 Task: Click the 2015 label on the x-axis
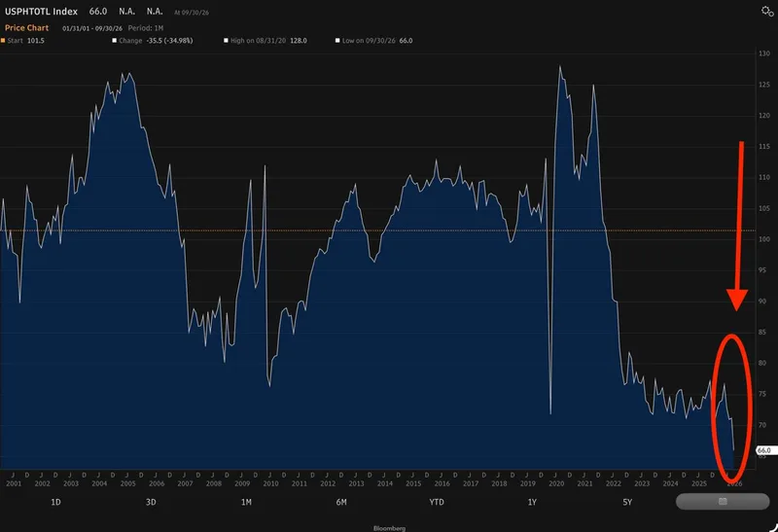click(413, 483)
